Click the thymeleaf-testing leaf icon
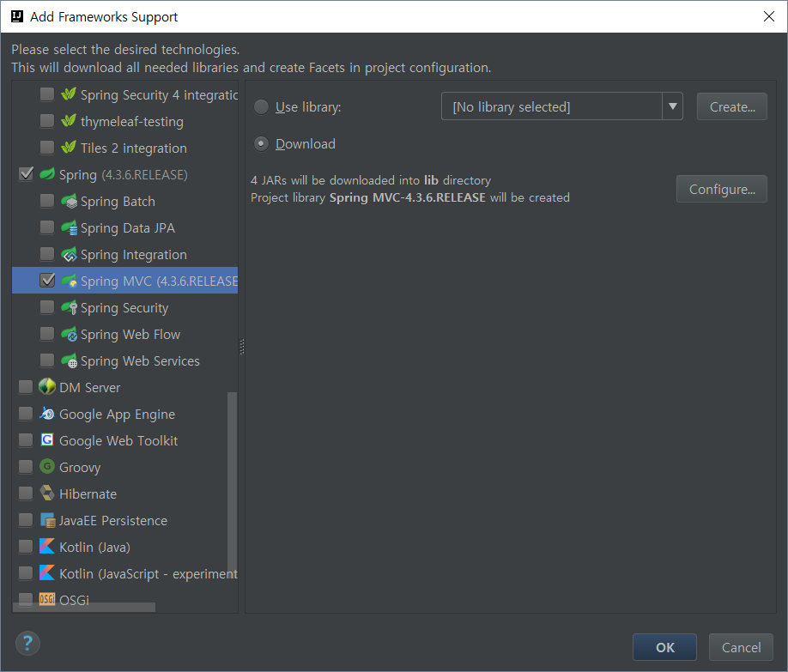This screenshot has height=672, width=788. 69,121
